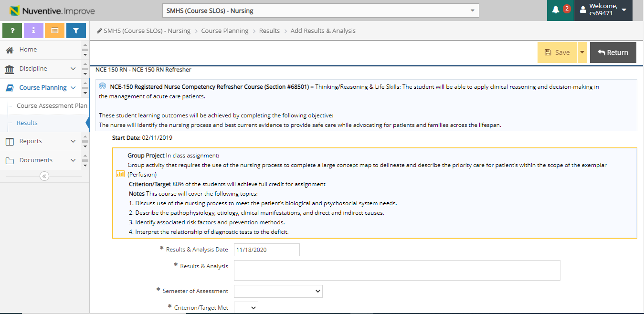This screenshot has height=314, width=644.
Task: Open the notifications bell icon
Action: tap(556, 10)
